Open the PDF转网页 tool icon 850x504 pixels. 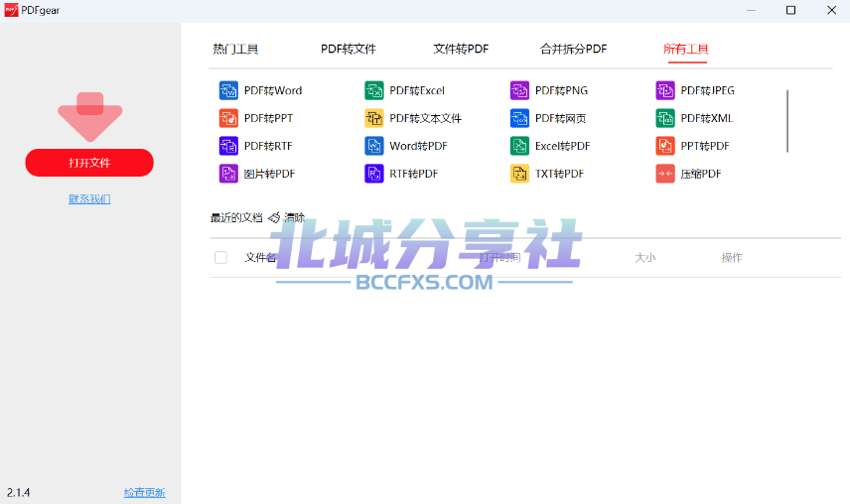[519, 118]
